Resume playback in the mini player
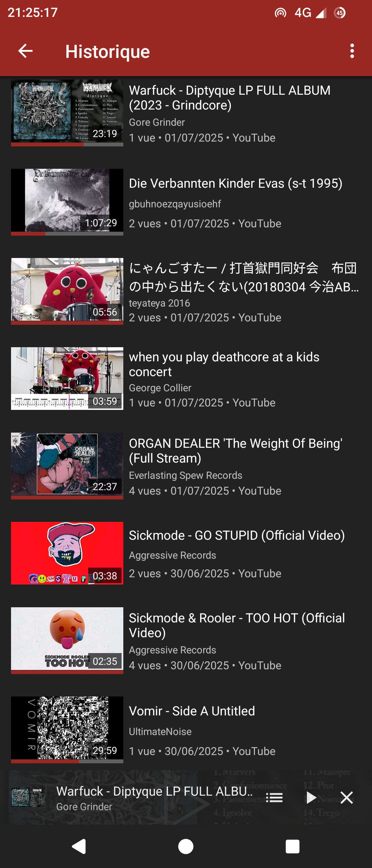The width and height of the screenshot is (372, 868). (x=311, y=797)
